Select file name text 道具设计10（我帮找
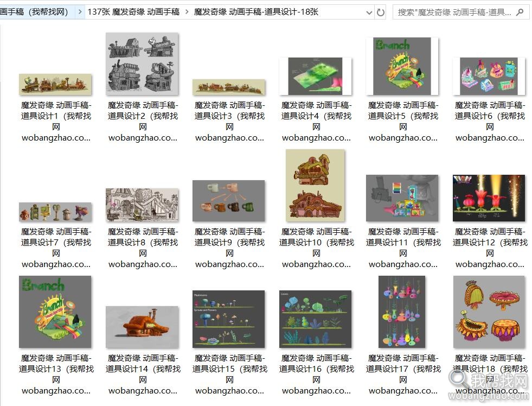 point(316,243)
